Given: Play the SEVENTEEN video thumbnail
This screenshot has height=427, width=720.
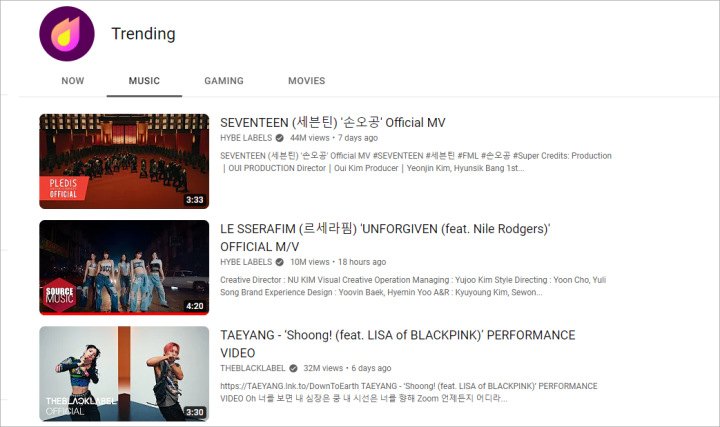Looking at the screenshot, I should (124, 161).
